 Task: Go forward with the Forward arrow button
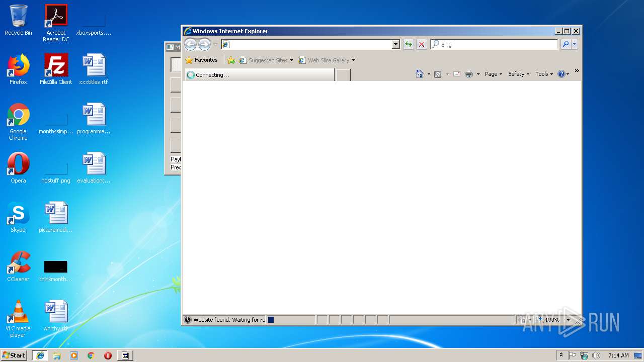pos(204,44)
